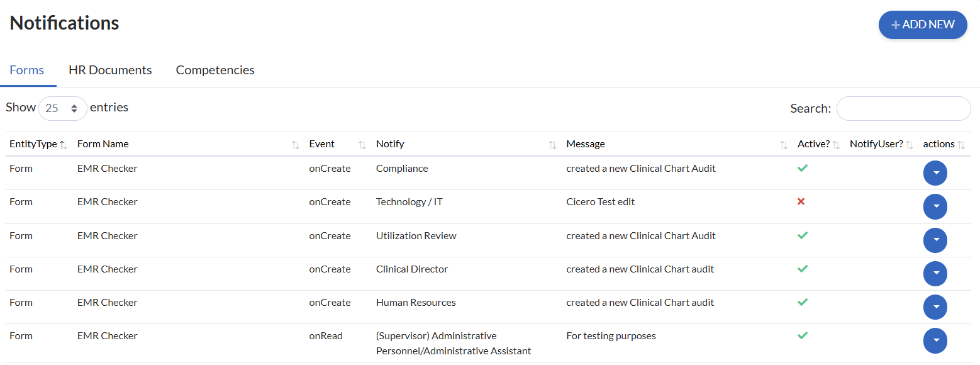Click actions column sort icon

tap(961, 145)
